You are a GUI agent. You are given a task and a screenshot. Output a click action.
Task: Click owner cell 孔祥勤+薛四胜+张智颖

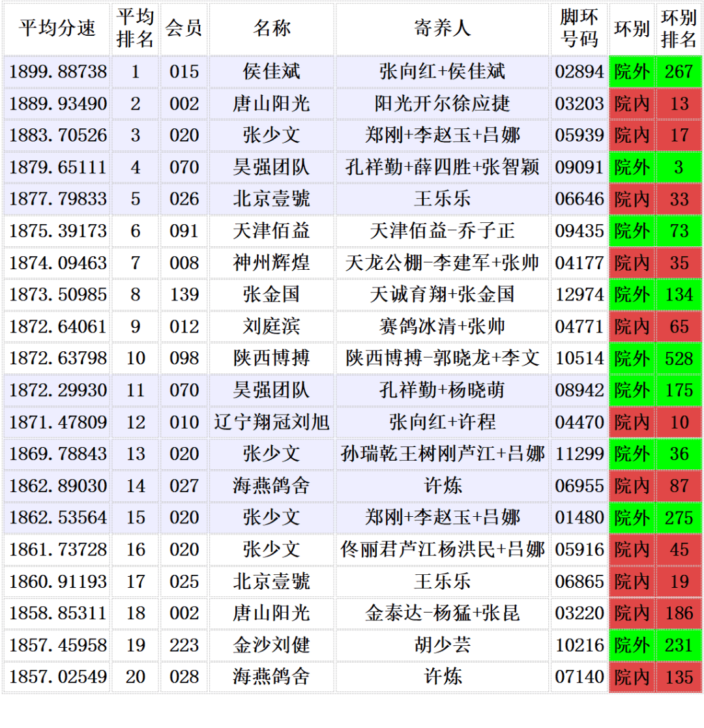pos(442,167)
